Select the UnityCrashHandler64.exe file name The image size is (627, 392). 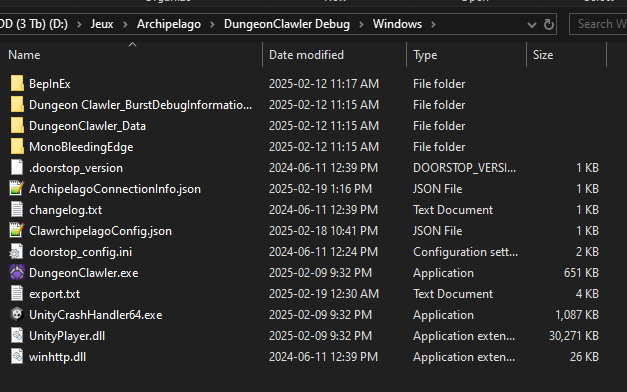point(96,315)
